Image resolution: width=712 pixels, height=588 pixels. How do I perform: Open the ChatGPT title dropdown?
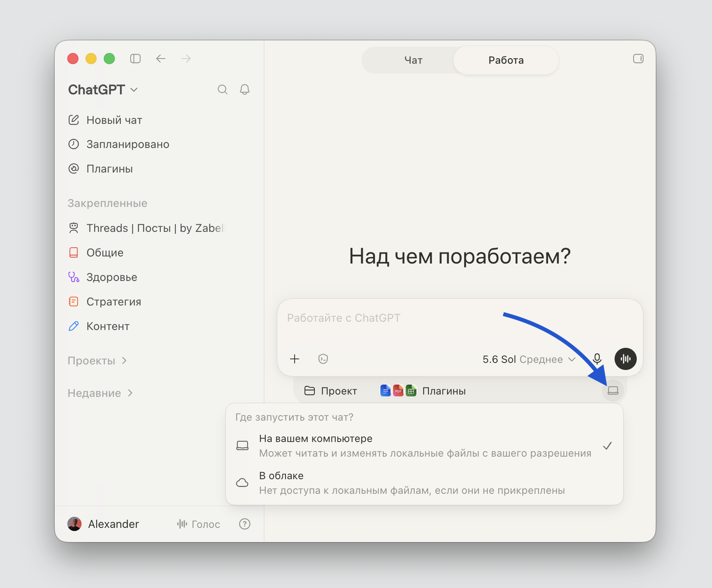pyautogui.click(x=103, y=90)
